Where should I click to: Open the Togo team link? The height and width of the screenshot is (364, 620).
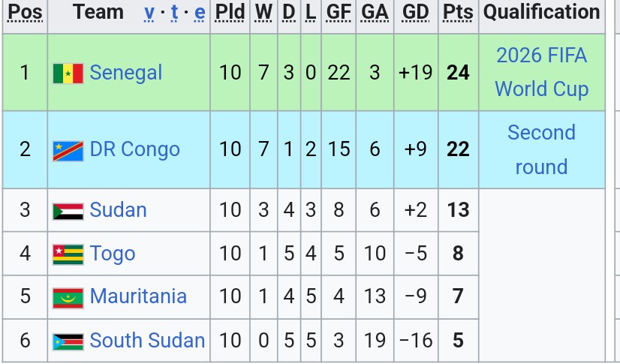click(x=113, y=254)
